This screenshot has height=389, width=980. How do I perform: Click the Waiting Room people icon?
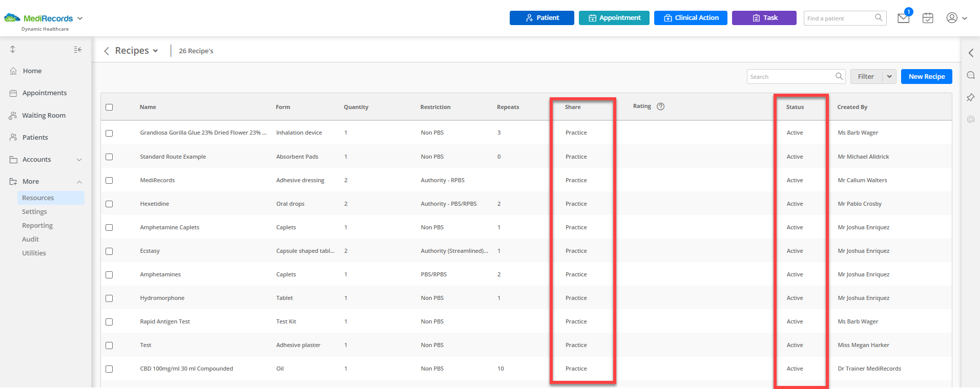point(13,116)
